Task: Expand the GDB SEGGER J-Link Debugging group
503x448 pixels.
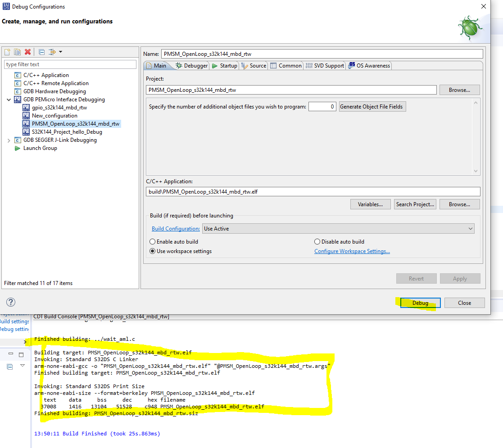Action: [9, 140]
